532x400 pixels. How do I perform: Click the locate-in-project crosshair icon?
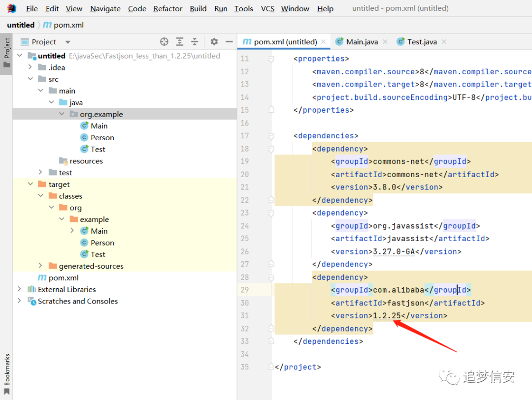click(x=164, y=42)
